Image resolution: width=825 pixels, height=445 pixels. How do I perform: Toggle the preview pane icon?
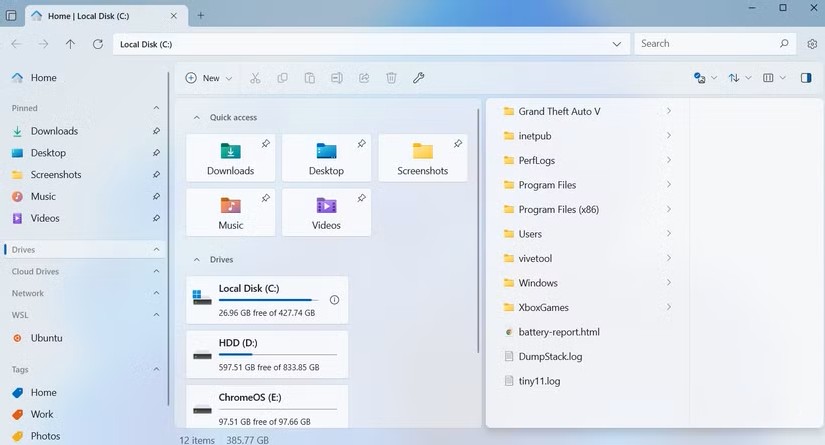806,78
